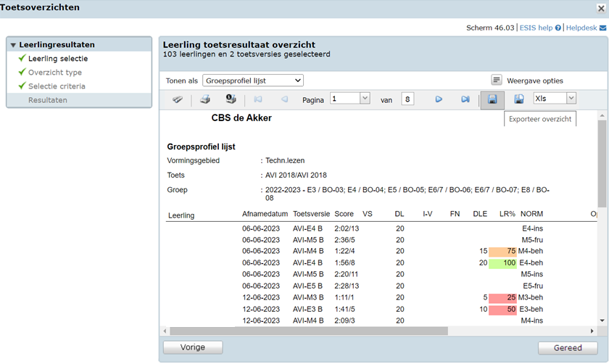
Task: Close the Toetsoverzichten dialog
Action: [601, 8]
